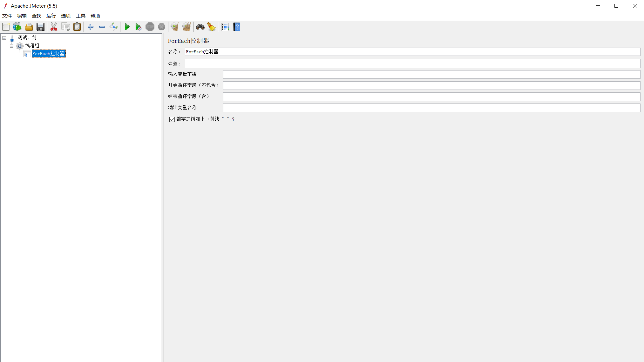Open Help with question mark icon
Viewport: 644px width, 362px height.
[x=237, y=27]
